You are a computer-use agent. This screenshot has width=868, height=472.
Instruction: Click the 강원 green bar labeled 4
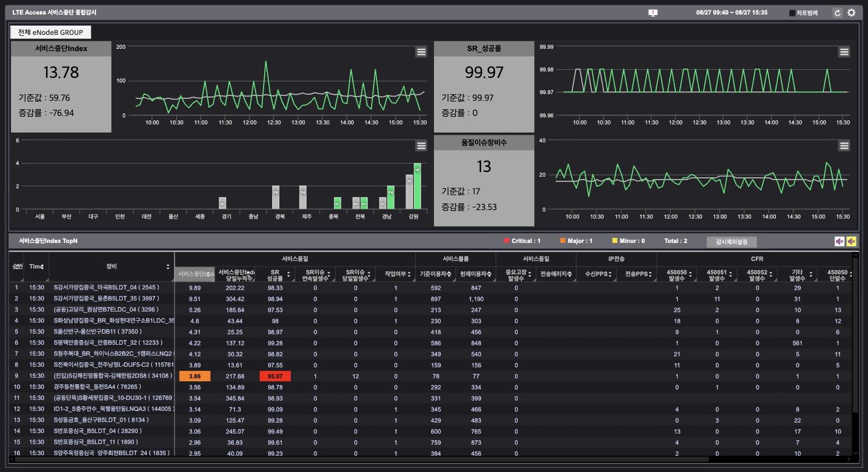417,186
